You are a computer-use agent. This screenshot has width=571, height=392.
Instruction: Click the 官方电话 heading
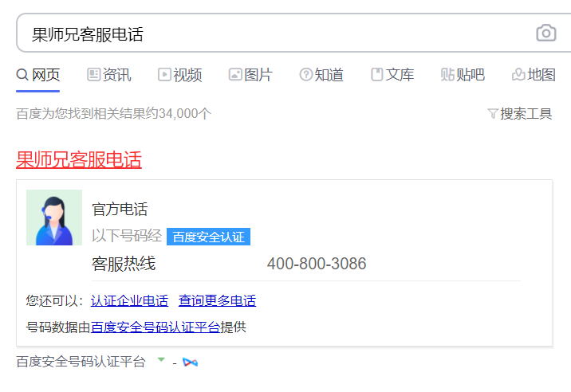click(x=120, y=210)
